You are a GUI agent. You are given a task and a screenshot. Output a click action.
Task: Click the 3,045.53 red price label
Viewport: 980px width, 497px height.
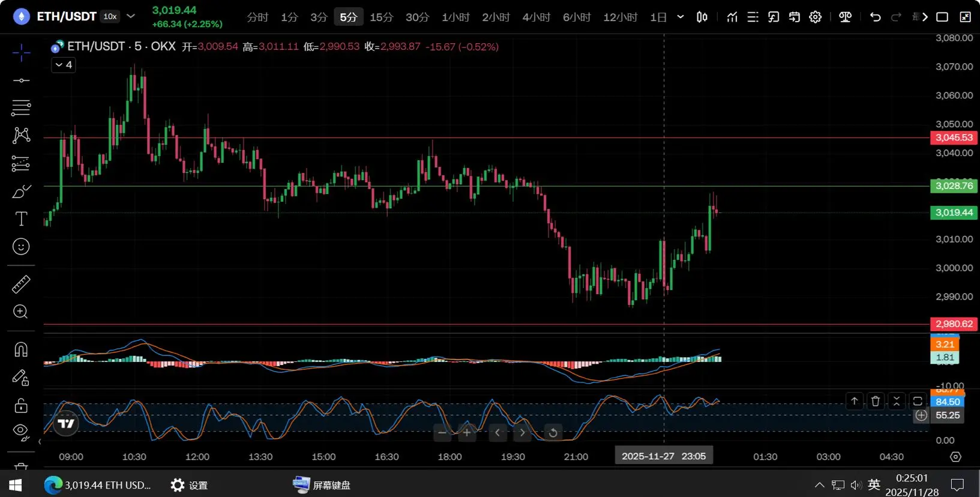[954, 137]
